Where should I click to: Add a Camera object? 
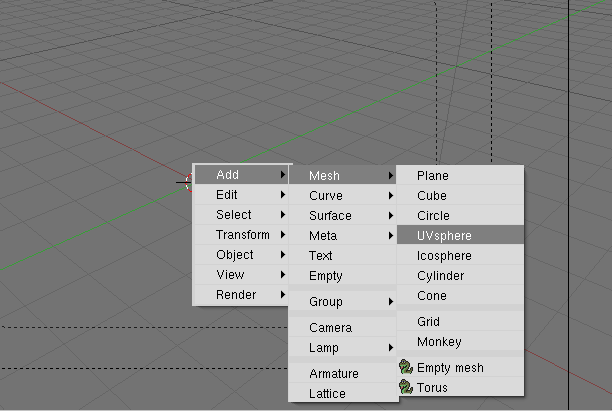pos(342,327)
